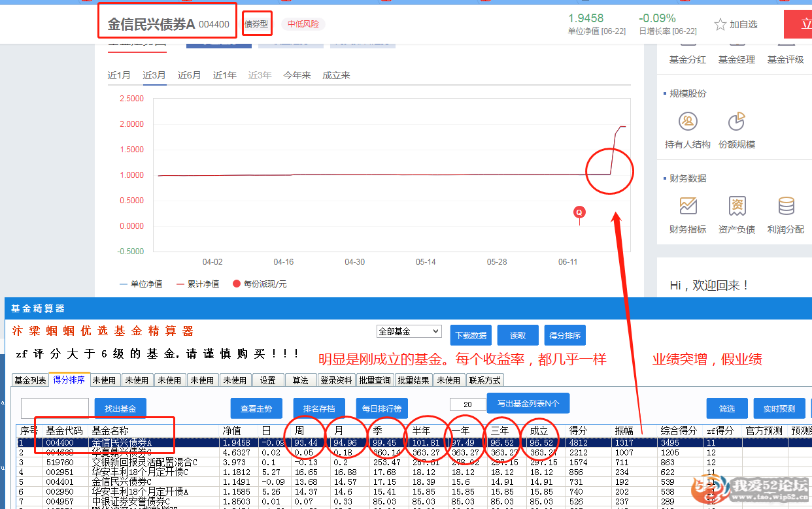Sort by 综合得分 column header
Screen dimensions: 812x509
click(x=681, y=431)
